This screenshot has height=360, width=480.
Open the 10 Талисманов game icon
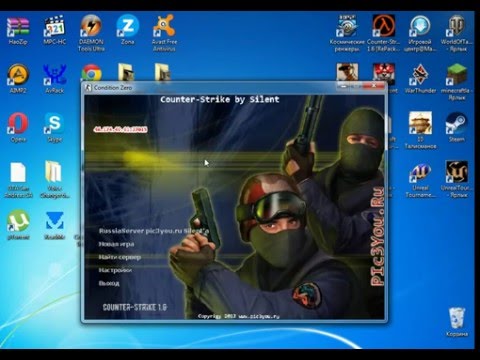(x=420, y=130)
